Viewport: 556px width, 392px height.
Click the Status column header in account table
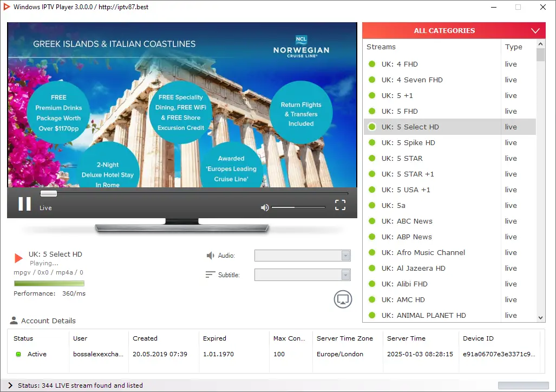point(23,338)
